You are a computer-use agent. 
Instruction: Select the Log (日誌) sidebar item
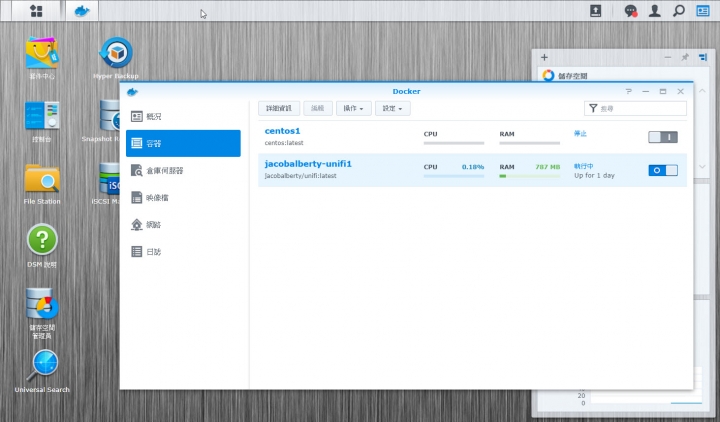click(x=183, y=252)
